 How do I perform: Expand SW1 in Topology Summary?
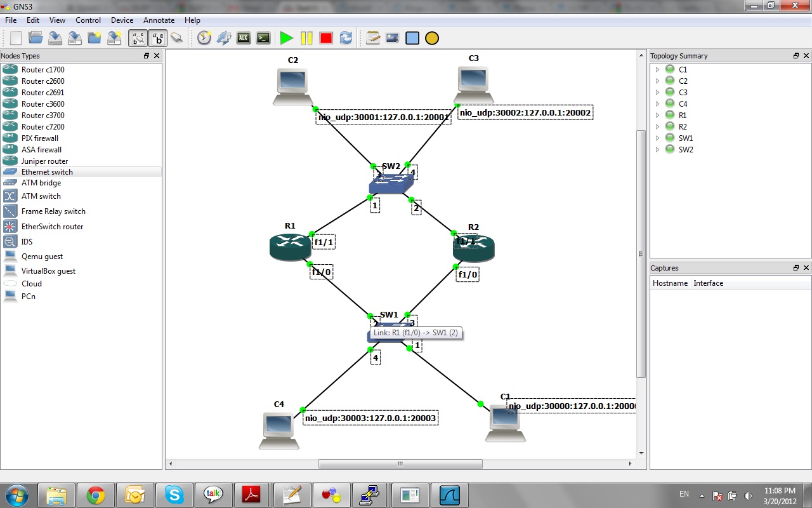click(x=657, y=138)
